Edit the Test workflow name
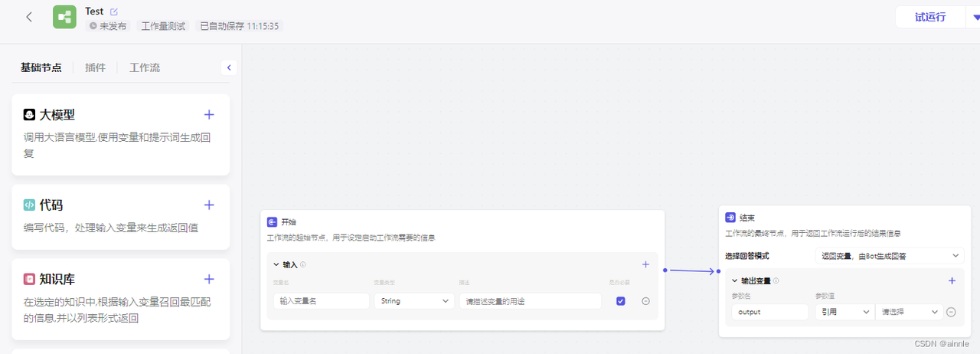This screenshot has width=980, height=354. click(114, 11)
